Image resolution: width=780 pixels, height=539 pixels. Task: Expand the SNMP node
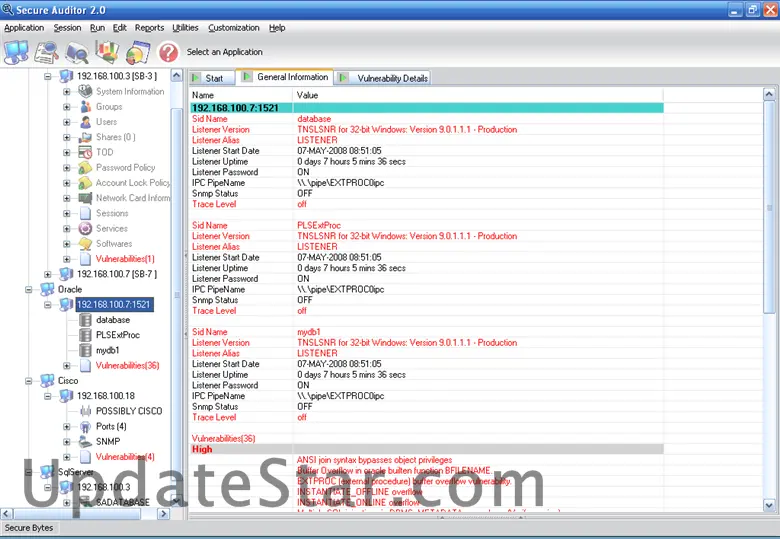pos(67,442)
